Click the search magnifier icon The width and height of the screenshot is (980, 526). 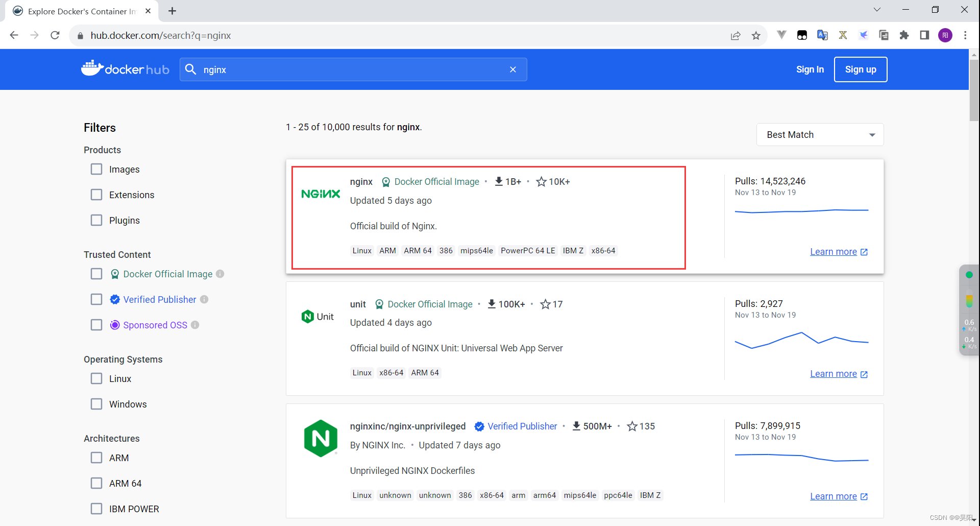coord(190,69)
